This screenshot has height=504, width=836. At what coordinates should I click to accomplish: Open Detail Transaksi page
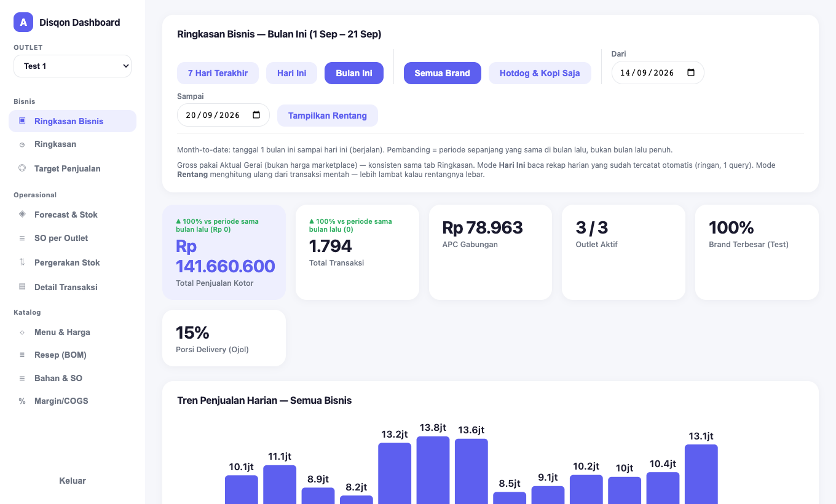[x=73, y=287]
